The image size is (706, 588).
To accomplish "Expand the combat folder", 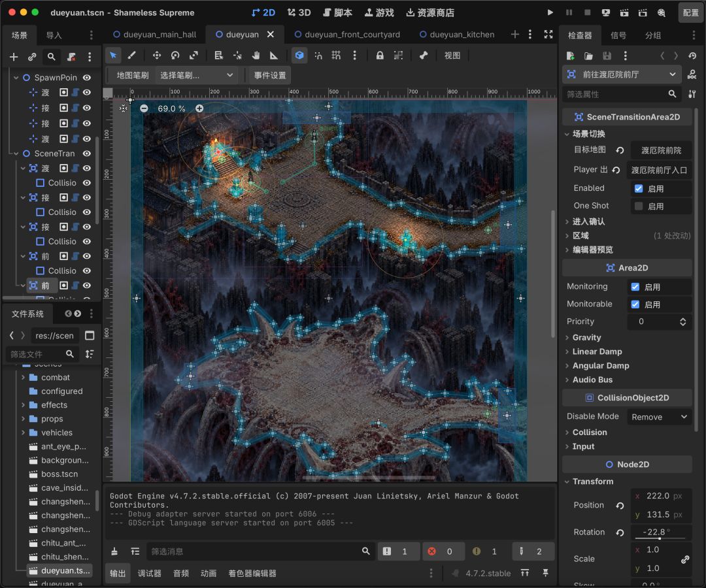I will coord(23,378).
